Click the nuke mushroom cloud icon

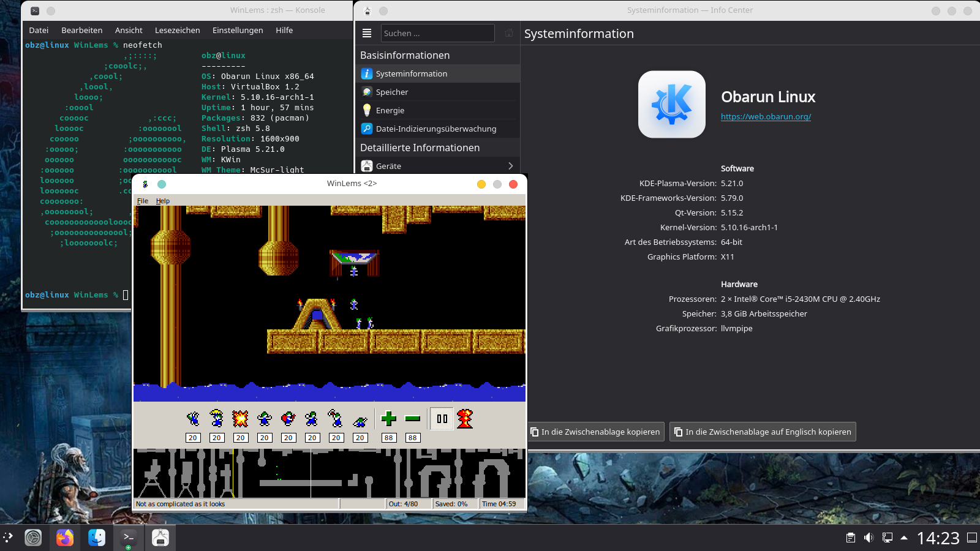tap(466, 419)
